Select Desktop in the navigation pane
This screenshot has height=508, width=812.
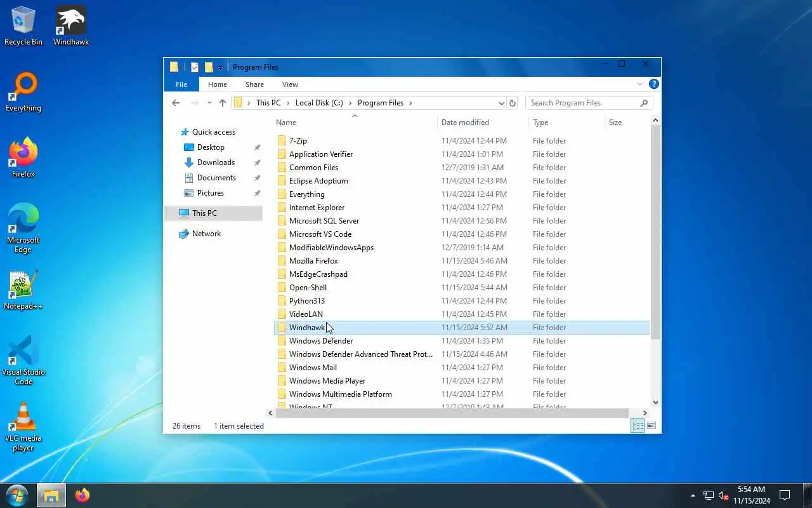coord(211,147)
